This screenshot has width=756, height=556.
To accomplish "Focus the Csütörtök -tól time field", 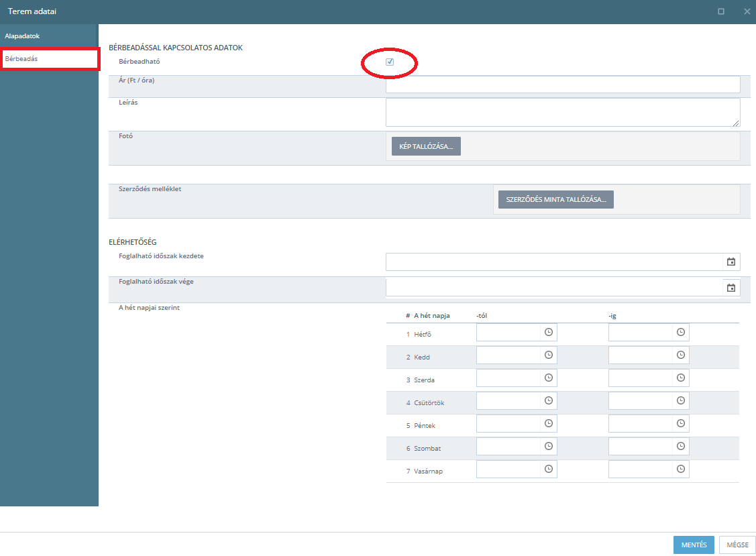I will (x=508, y=400).
